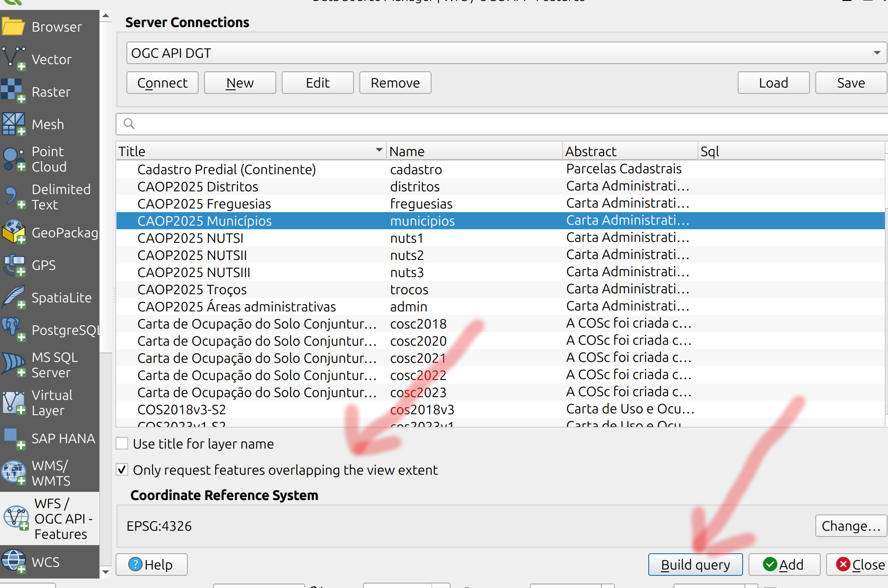
Task: Select the GeoPackage source icon
Action: pos(14,232)
